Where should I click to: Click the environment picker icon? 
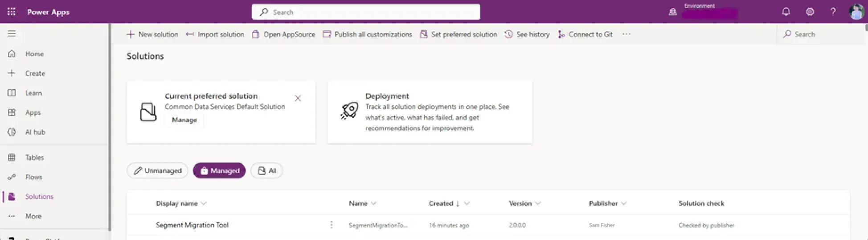pos(673,12)
